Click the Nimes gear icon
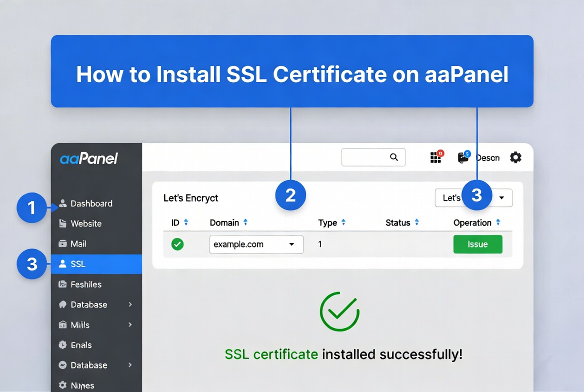The width and height of the screenshot is (584, 392). [x=62, y=385]
